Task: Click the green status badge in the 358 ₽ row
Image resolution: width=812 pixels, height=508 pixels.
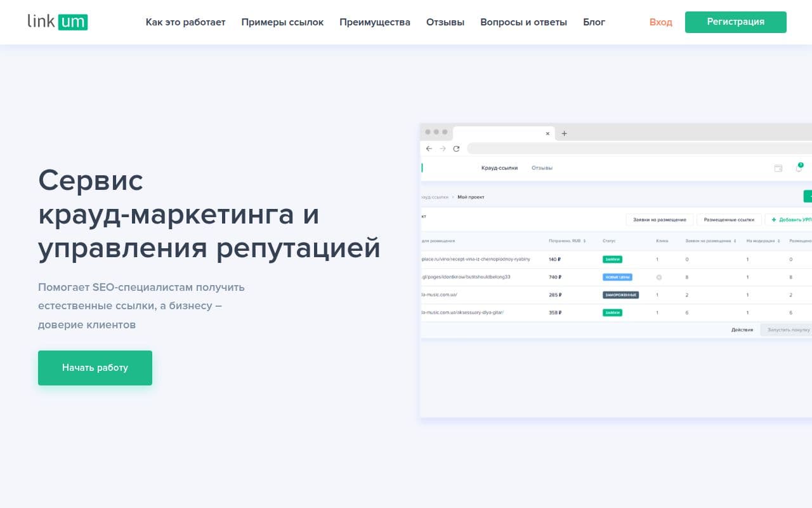Action: [x=612, y=312]
